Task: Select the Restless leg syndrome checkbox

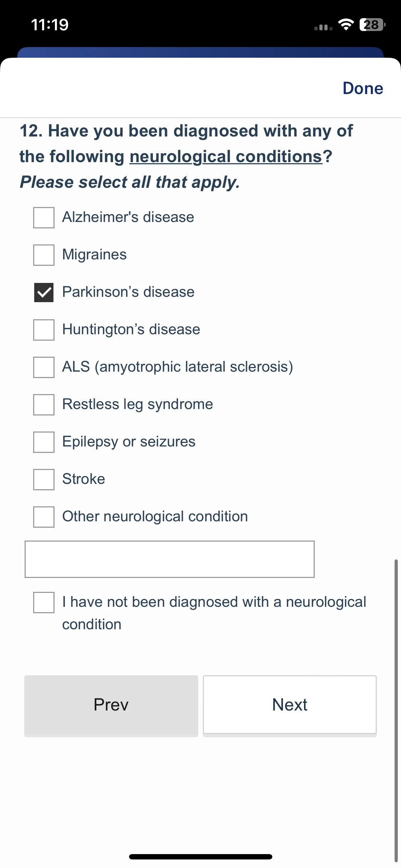Action: (44, 404)
